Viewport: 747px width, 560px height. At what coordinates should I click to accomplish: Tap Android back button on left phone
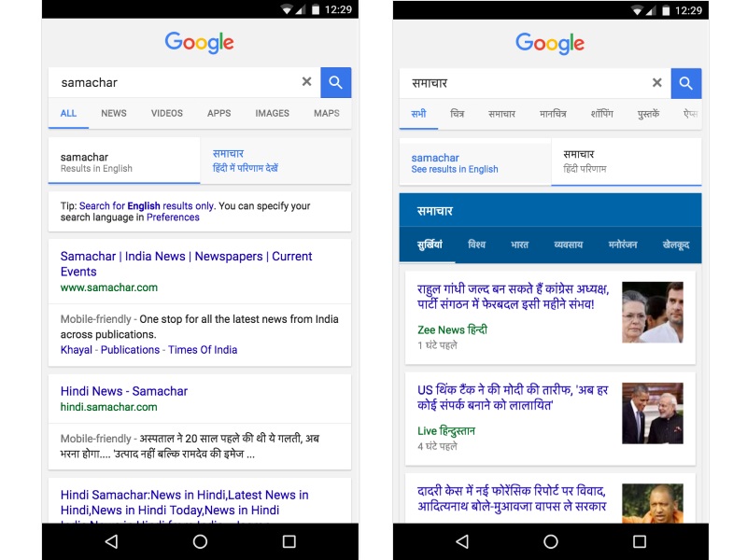tap(111, 541)
